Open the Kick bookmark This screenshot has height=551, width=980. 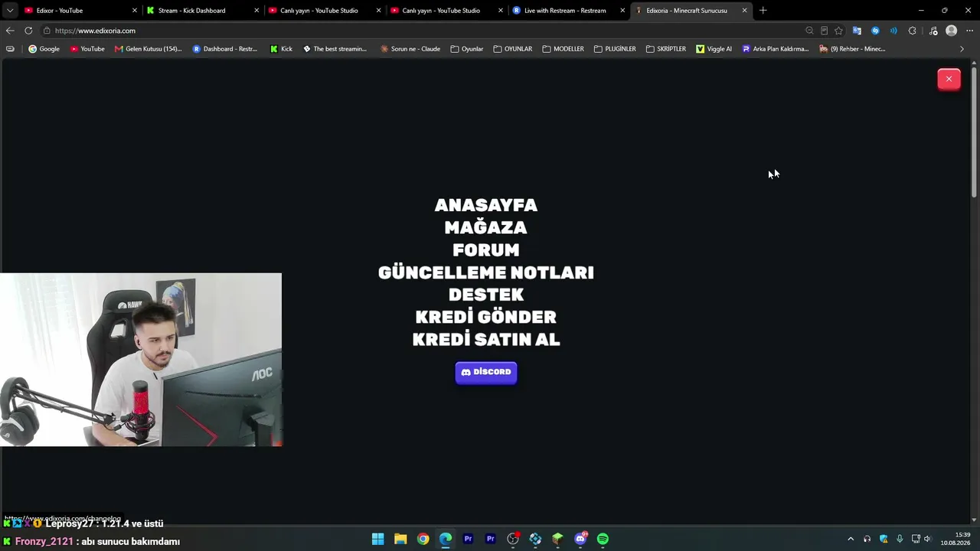point(281,49)
